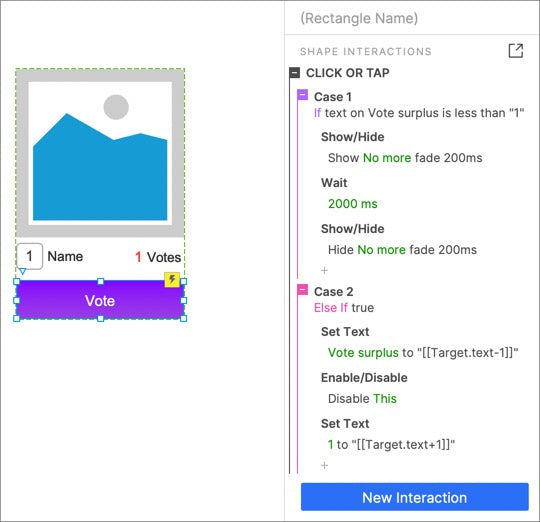Collapse Case 1 with purple minus
The image size is (540, 522).
pos(303,95)
